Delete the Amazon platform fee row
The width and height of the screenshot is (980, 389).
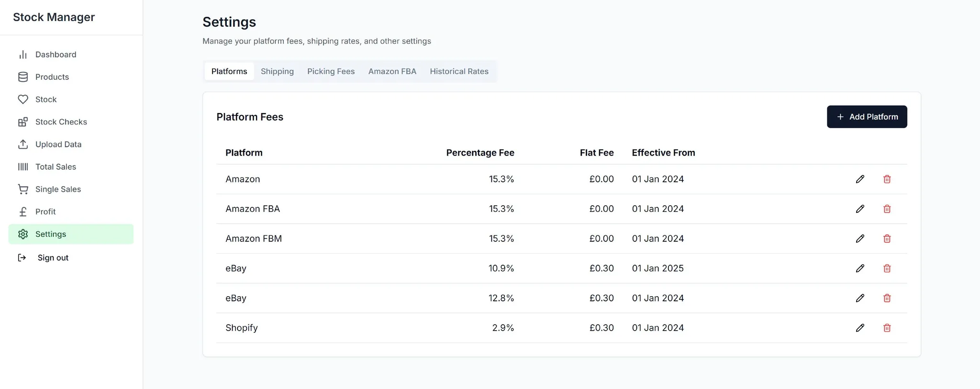(887, 179)
